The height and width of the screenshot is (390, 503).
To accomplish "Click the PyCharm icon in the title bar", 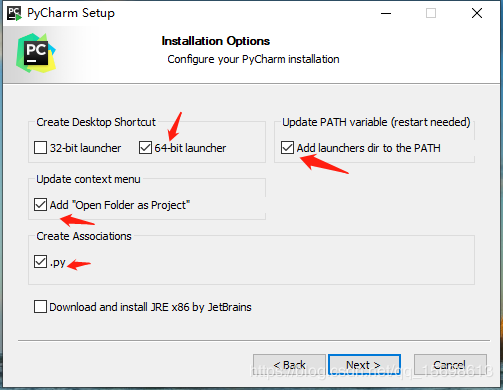I will 14,13.
